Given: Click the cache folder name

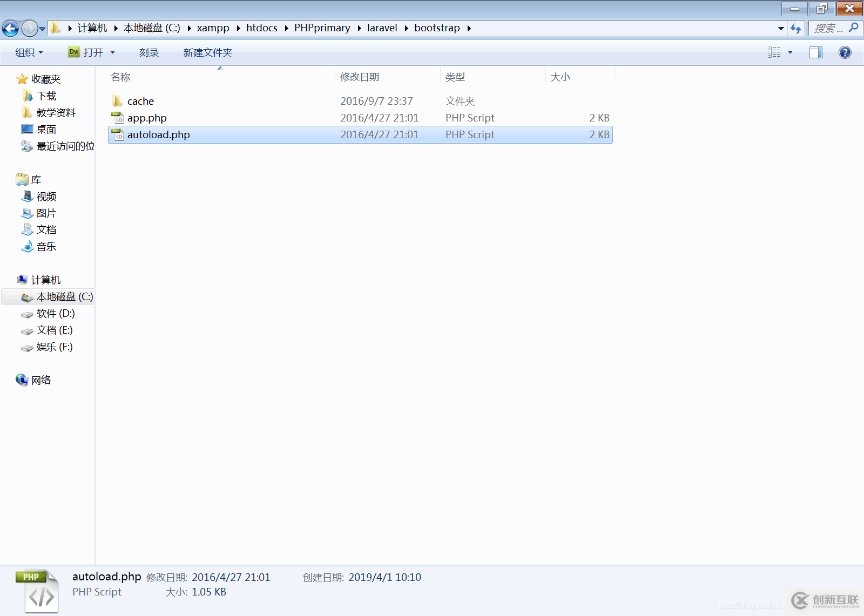Looking at the screenshot, I should click(x=140, y=101).
